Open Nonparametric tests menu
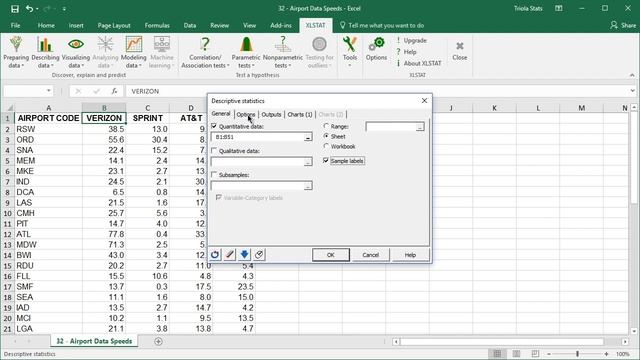Image resolution: width=640 pixels, height=360 pixels. tap(282, 52)
